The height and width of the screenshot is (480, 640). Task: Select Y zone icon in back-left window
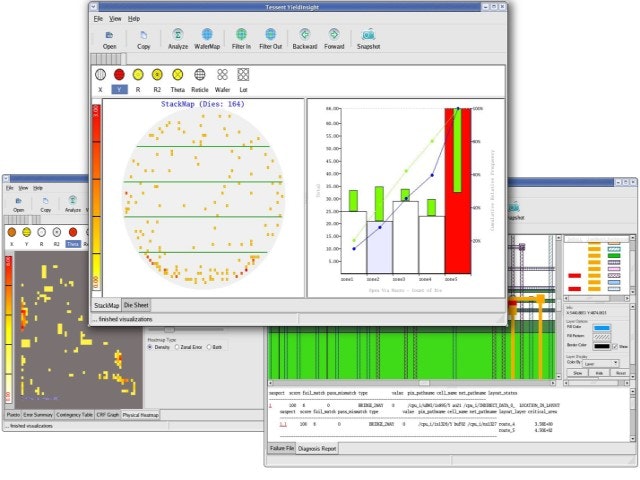pyautogui.click(x=27, y=232)
